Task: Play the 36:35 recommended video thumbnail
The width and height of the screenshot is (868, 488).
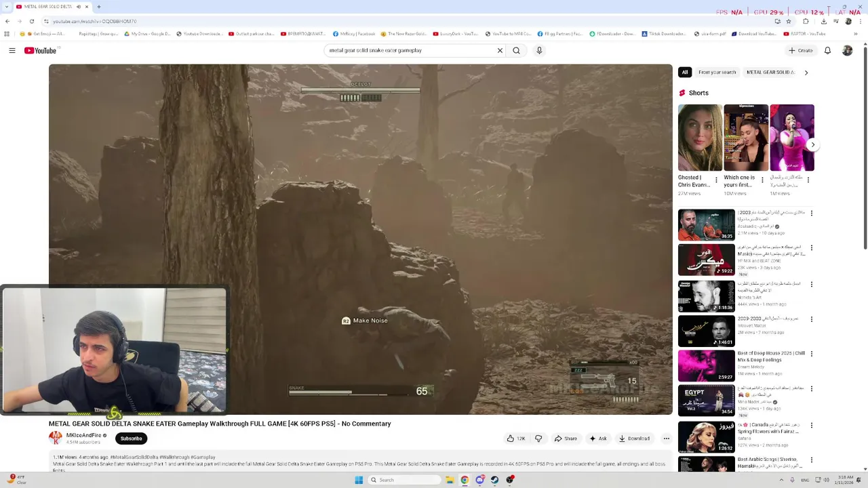Action: coord(706,224)
